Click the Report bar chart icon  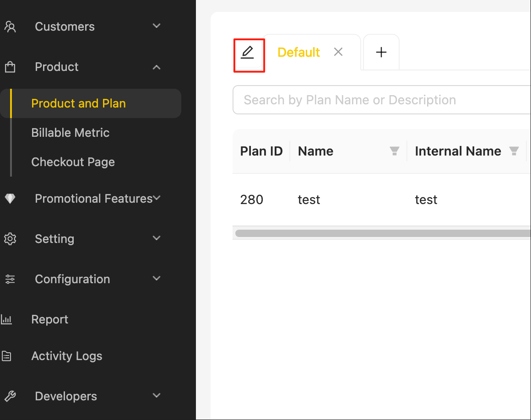[x=6, y=319]
